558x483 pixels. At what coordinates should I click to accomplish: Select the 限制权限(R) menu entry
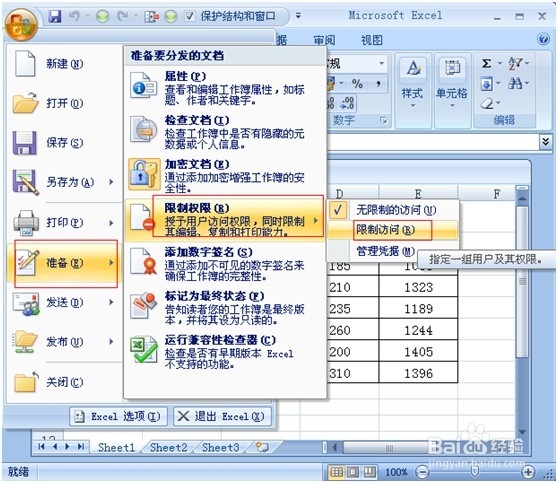point(225,220)
